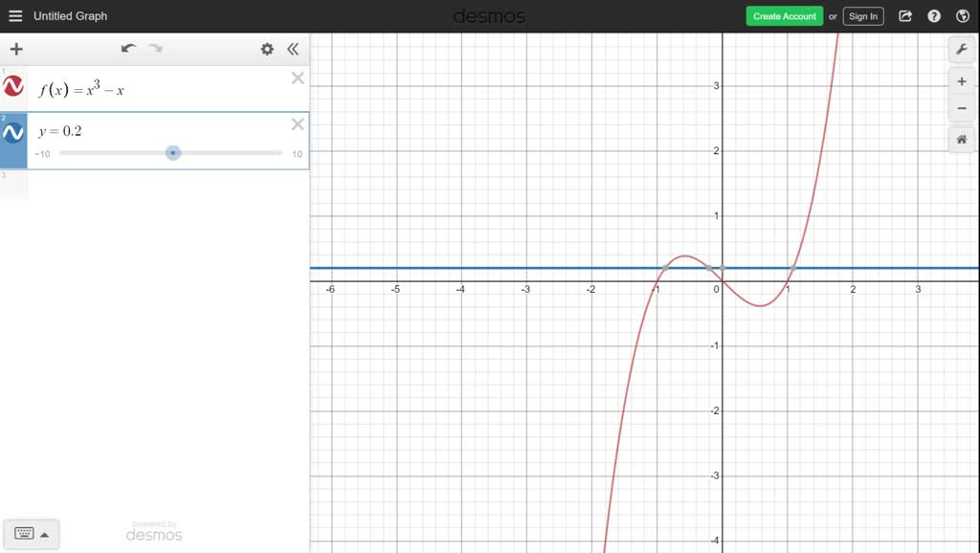Zoom in on the graph

tap(962, 82)
